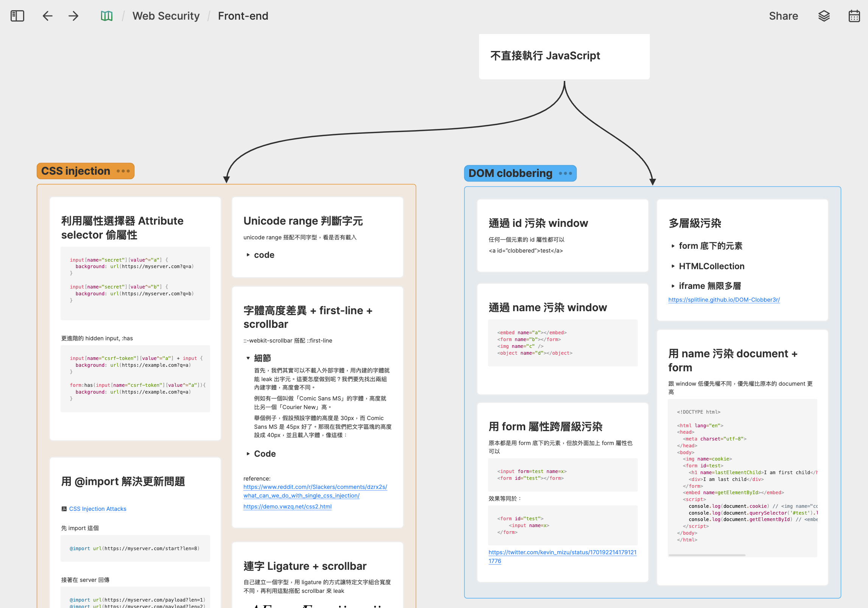Screen dimensions: 868x608
Task: Click the '多層級污染' heading
Action: [695, 223]
